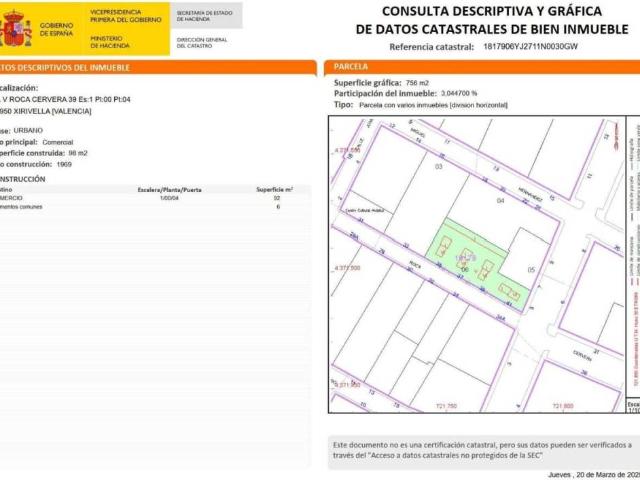The height and width of the screenshot is (480, 640).
Task: Click map coordinate label '721.800'
Action: (563, 406)
